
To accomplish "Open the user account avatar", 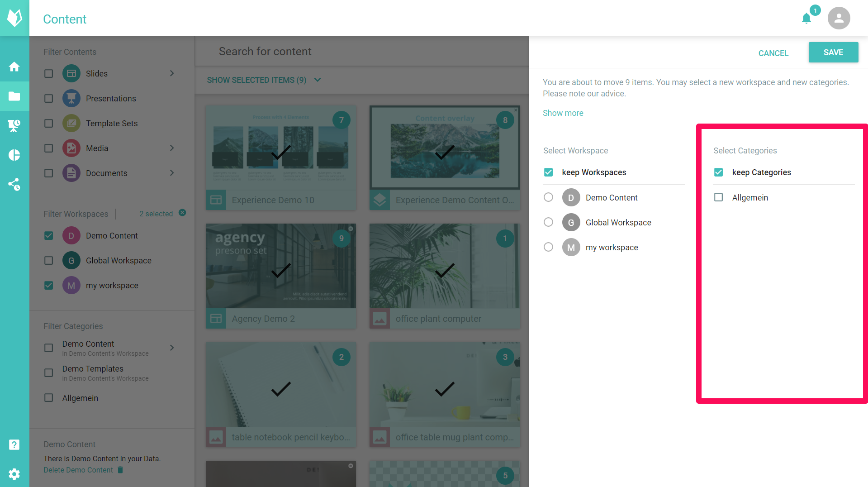I will 839,18.
